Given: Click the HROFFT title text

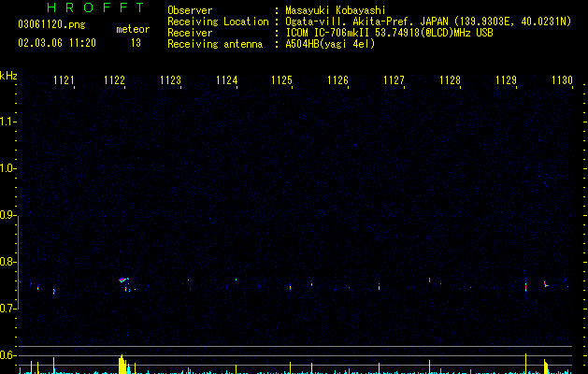Looking at the screenshot, I should [x=95, y=7].
